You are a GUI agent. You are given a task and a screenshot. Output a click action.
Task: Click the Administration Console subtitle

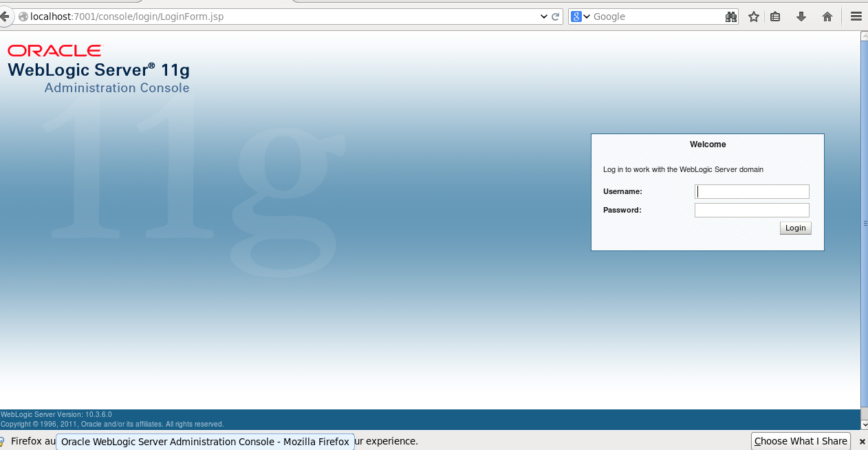coord(117,88)
